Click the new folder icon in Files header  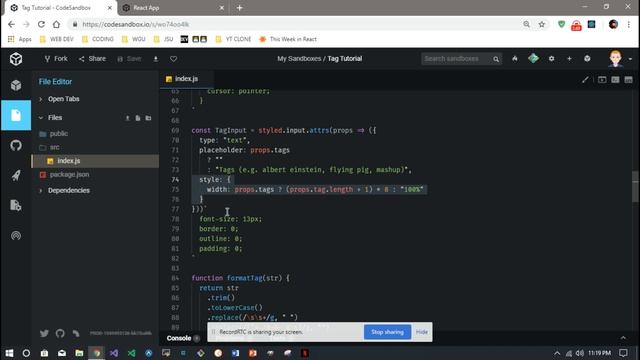149,118
